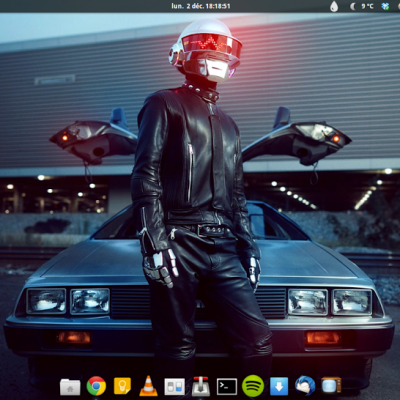Viewport: 400px width, 400px height.
Task: Click the white droplet indicator in panel
Action: (x=334, y=6)
